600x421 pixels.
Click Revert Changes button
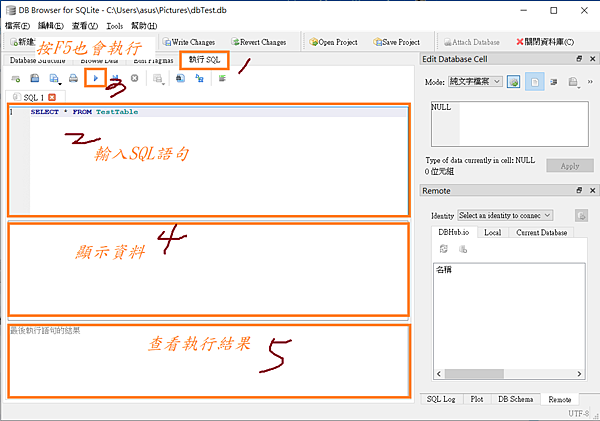coord(259,42)
